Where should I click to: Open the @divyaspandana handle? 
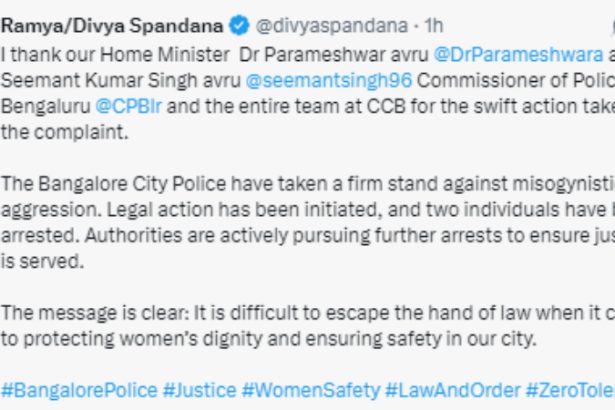[x=332, y=26]
